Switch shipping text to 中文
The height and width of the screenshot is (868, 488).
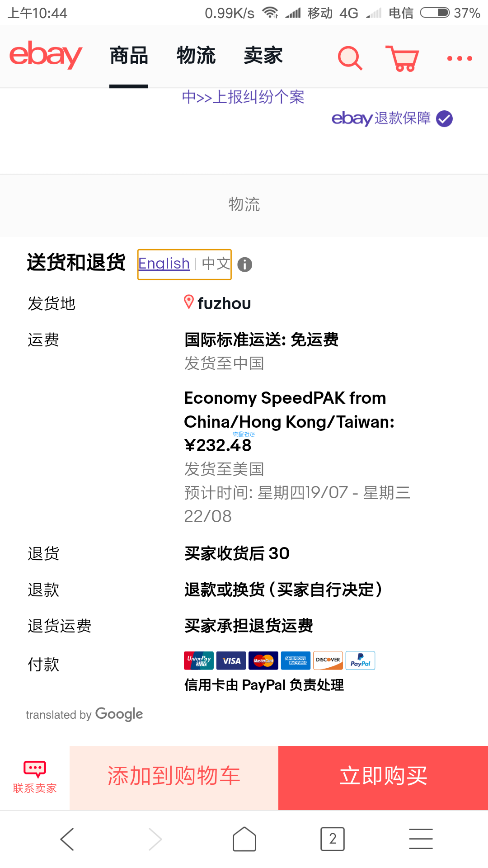point(216,264)
